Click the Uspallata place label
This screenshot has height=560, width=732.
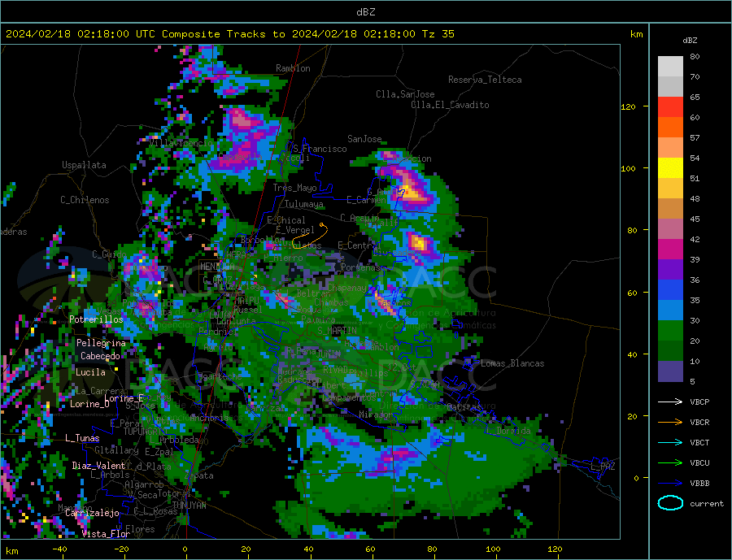point(84,165)
